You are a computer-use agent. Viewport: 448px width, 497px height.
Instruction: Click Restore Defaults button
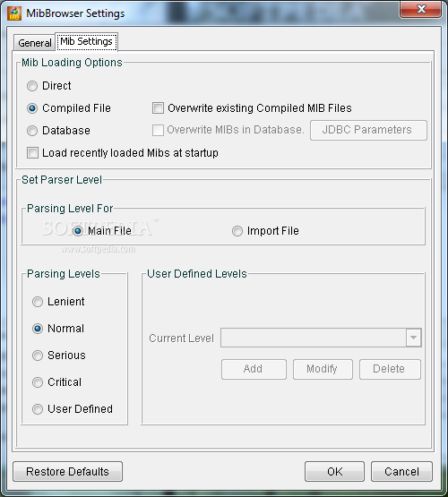pyautogui.click(x=67, y=472)
